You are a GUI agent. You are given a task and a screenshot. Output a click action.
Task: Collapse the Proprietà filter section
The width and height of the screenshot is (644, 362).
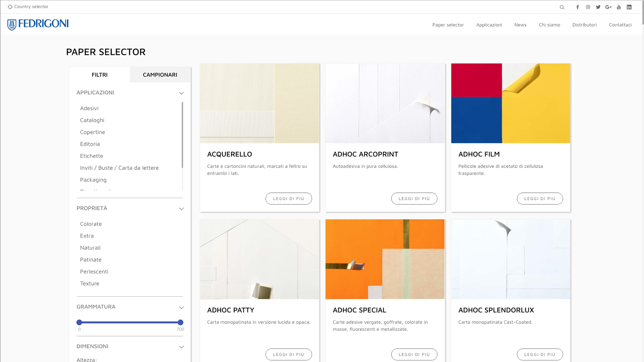tap(181, 208)
